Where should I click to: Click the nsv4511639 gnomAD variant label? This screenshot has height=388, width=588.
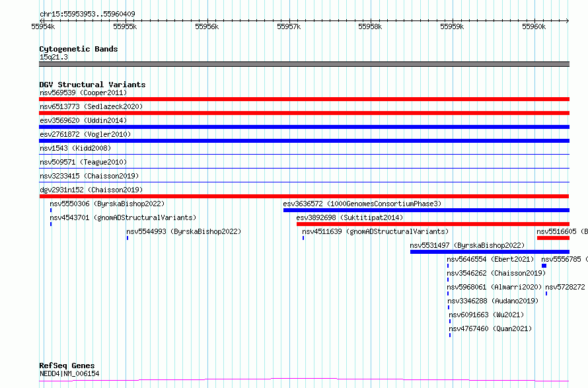(x=375, y=231)
